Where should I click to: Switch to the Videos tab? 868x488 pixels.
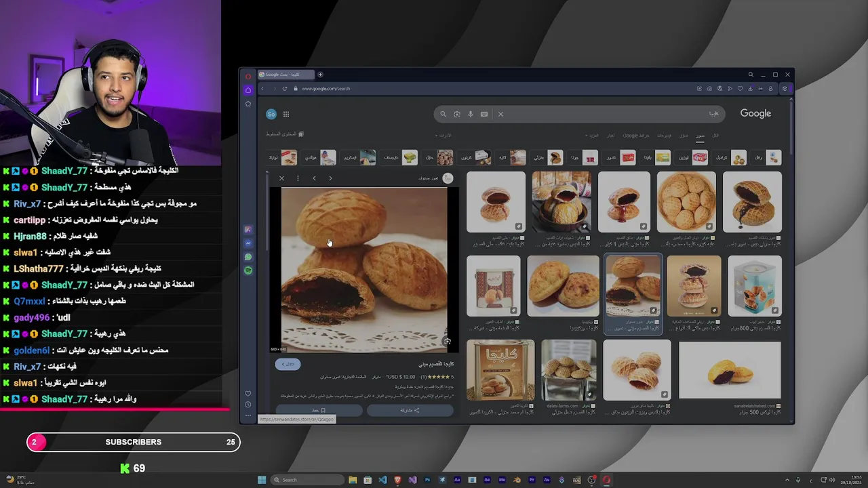[x=665, y=136]
